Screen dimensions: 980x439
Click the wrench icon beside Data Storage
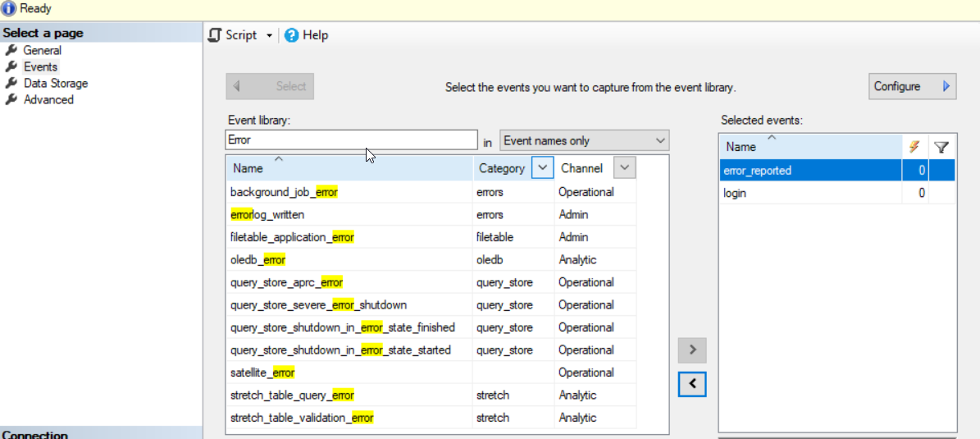pyautogui.click(x=11, y=83)
